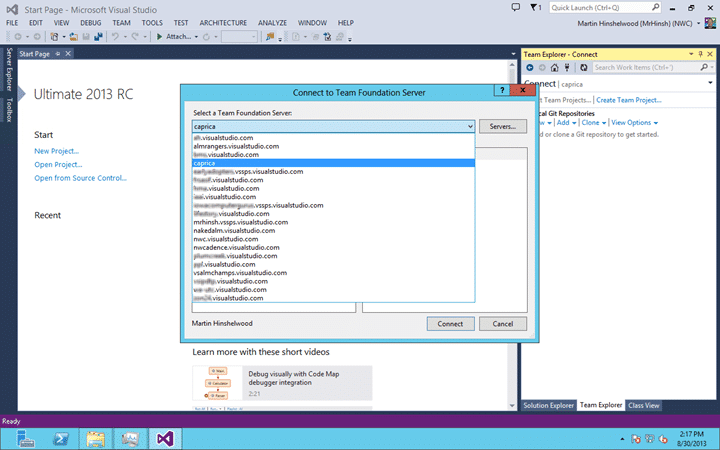Select vsalmchamps.visualstudio.com in server list

[333, 273]
